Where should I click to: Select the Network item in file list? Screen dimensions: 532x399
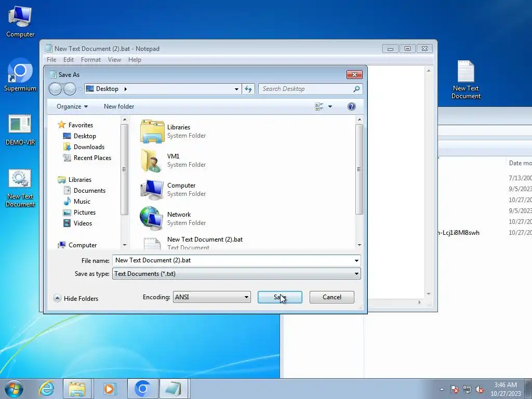coord(173,219)
